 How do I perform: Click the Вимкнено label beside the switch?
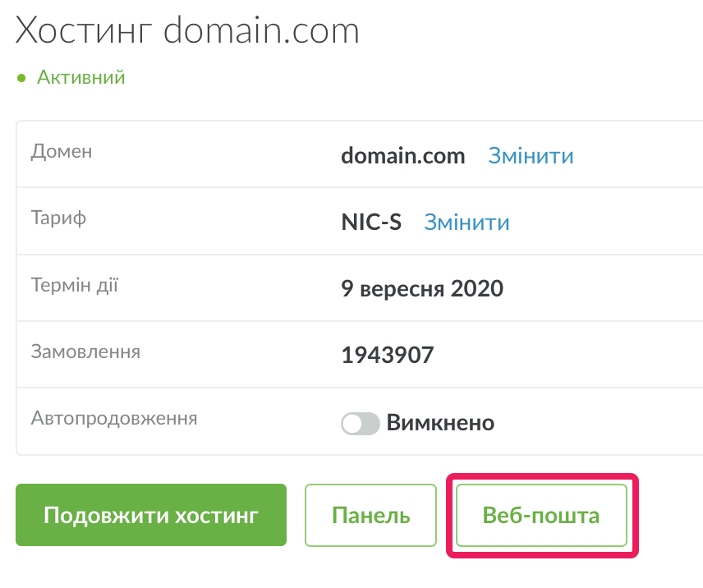(440, 423)
